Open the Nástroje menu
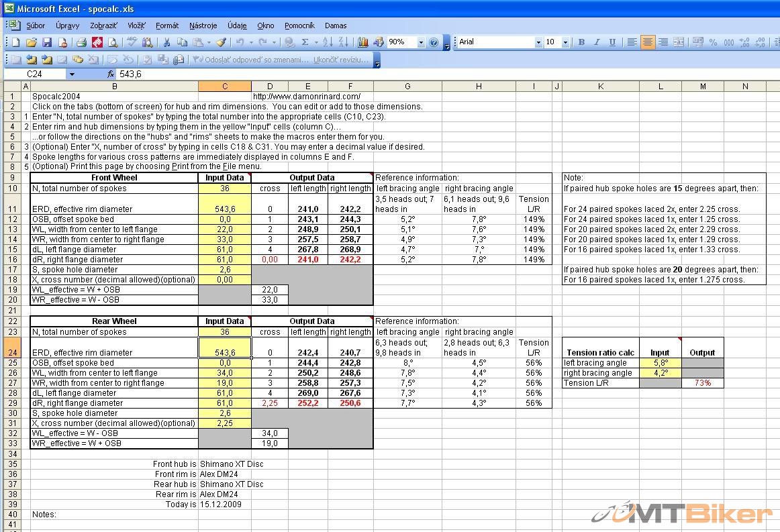 click(x=203, y=25)
